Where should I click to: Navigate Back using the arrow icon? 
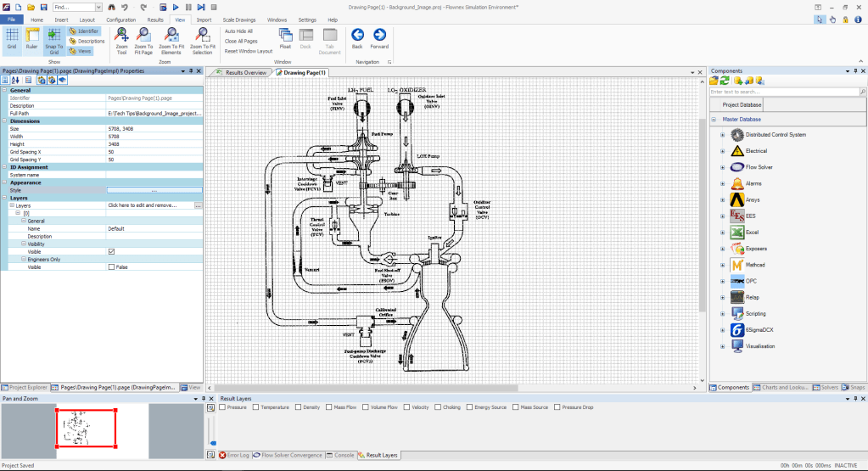pyautogui.click(x=357, y=35)
